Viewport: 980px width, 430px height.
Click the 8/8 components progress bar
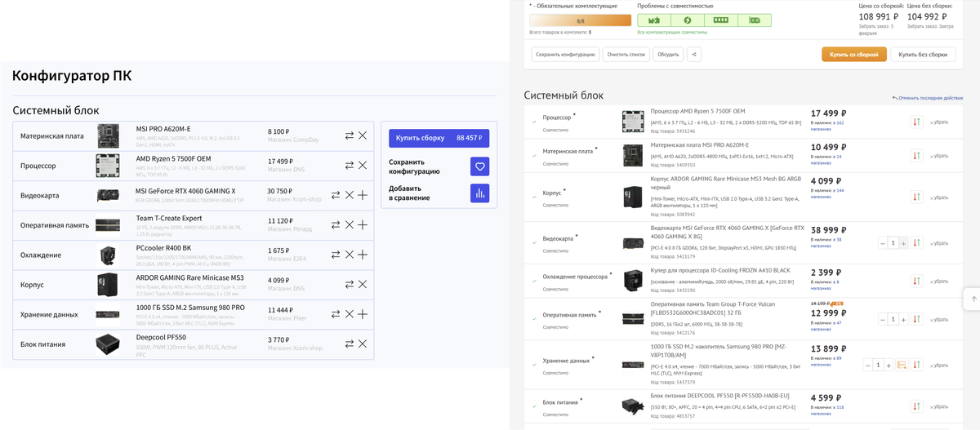pos(580,20)
